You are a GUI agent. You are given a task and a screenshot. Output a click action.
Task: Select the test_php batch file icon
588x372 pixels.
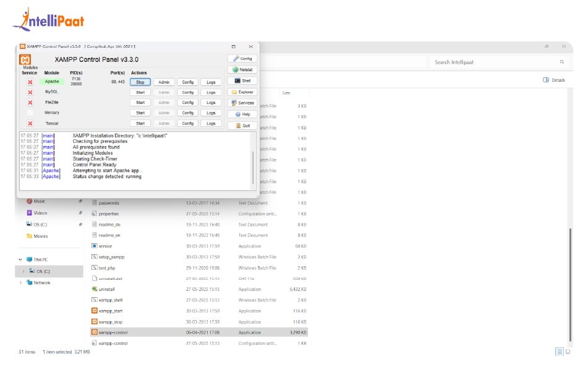(x=95, y=267)
